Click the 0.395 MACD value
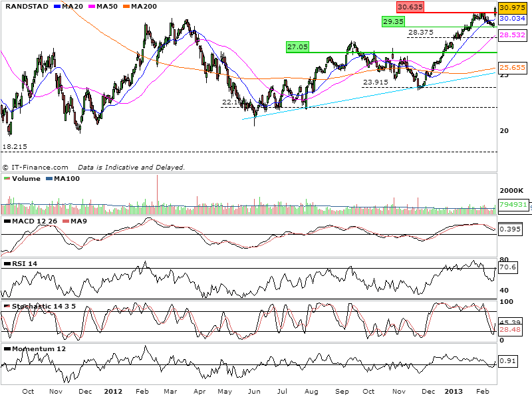 click(x=510, y=229)
